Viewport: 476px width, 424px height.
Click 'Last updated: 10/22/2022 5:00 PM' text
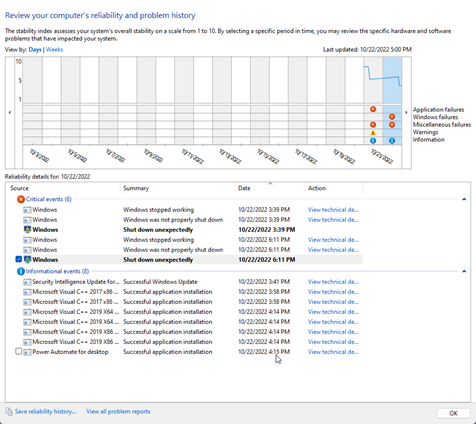[x=367, y=50]
